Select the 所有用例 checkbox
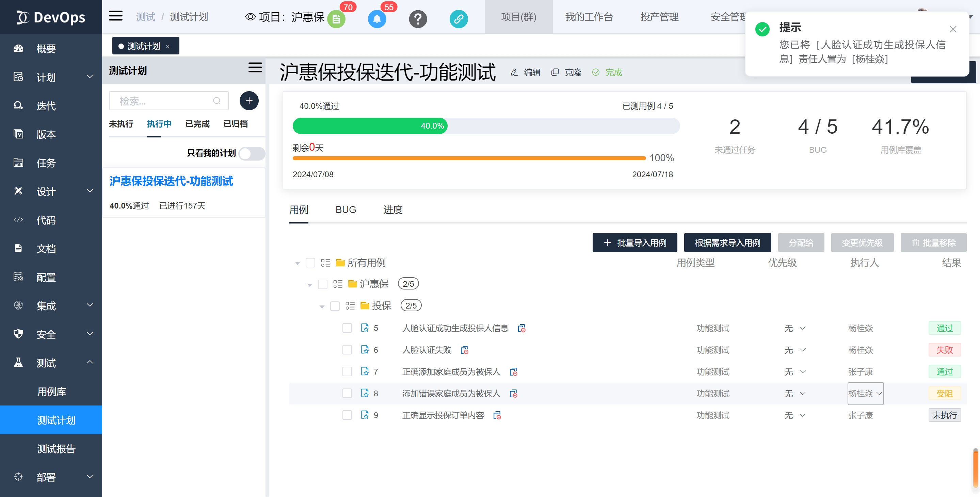The width and height of the screenshot is (980, 497). click(310, 263)
